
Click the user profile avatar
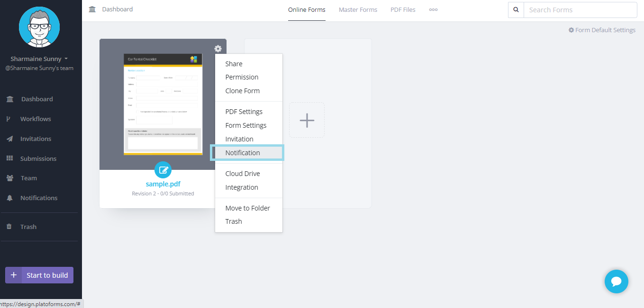tap(39, 27)
